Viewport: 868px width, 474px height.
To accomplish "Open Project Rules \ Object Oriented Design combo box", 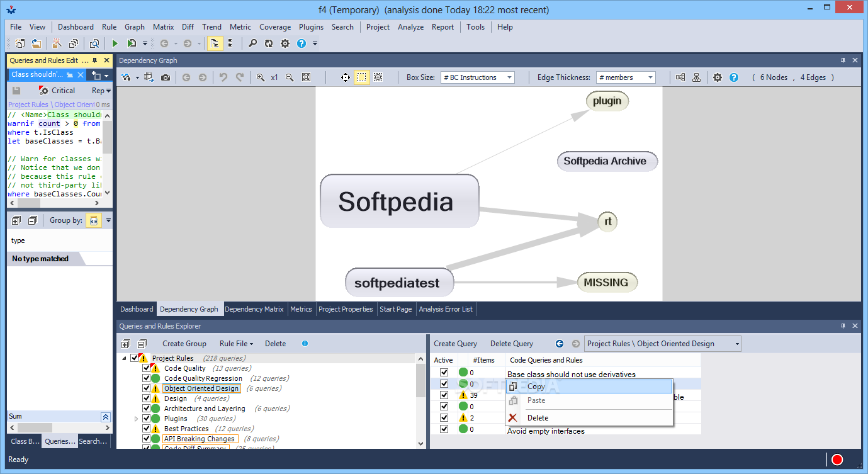I will 663,344.
